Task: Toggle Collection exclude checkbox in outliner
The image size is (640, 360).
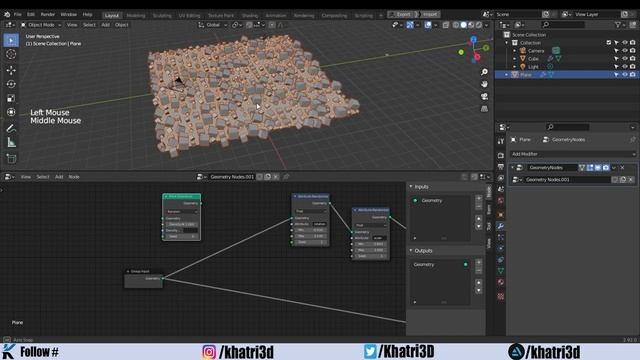Action: tap(609, 42)
